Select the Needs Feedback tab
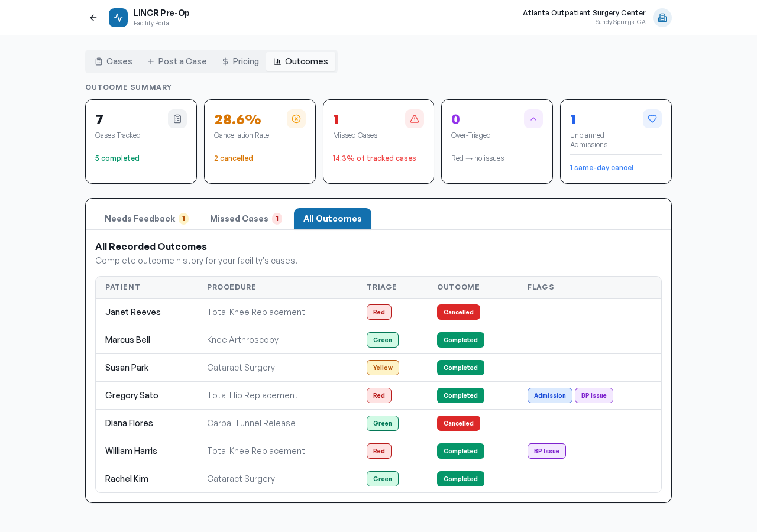This screenshot has height=532, width=757. coord(146,219)
